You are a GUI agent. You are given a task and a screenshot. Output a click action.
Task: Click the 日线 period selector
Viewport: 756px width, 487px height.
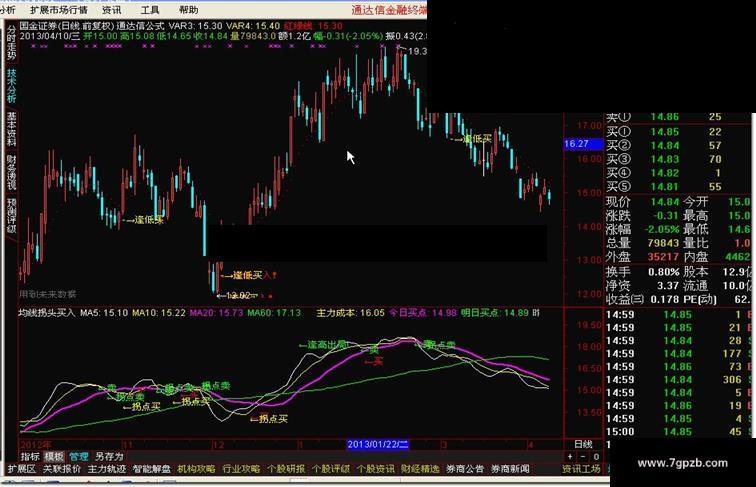tap(583, 444)
